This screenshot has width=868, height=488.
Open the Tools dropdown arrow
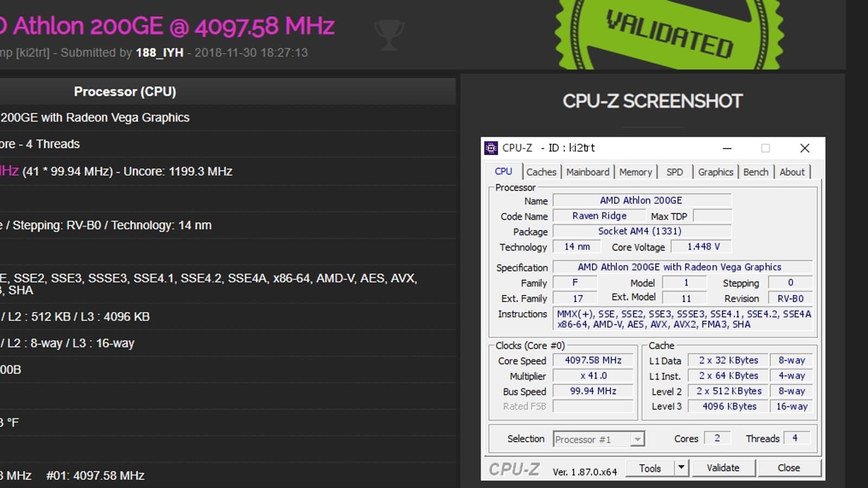point(681,467)
